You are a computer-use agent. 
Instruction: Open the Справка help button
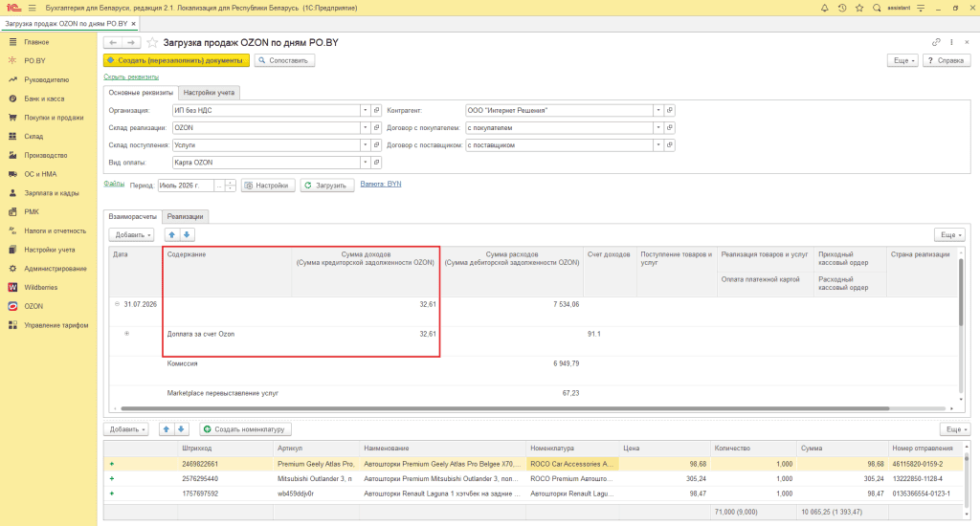947,60
